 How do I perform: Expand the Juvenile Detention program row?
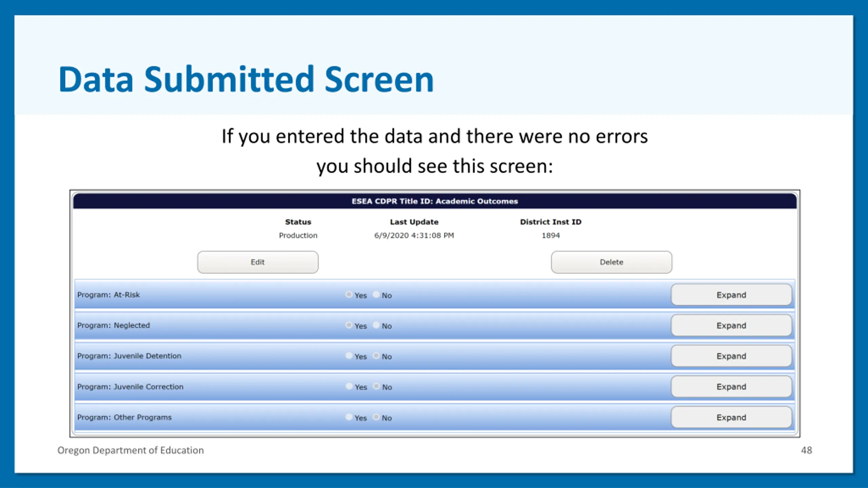pyautogui.click(x=731, y=356)
